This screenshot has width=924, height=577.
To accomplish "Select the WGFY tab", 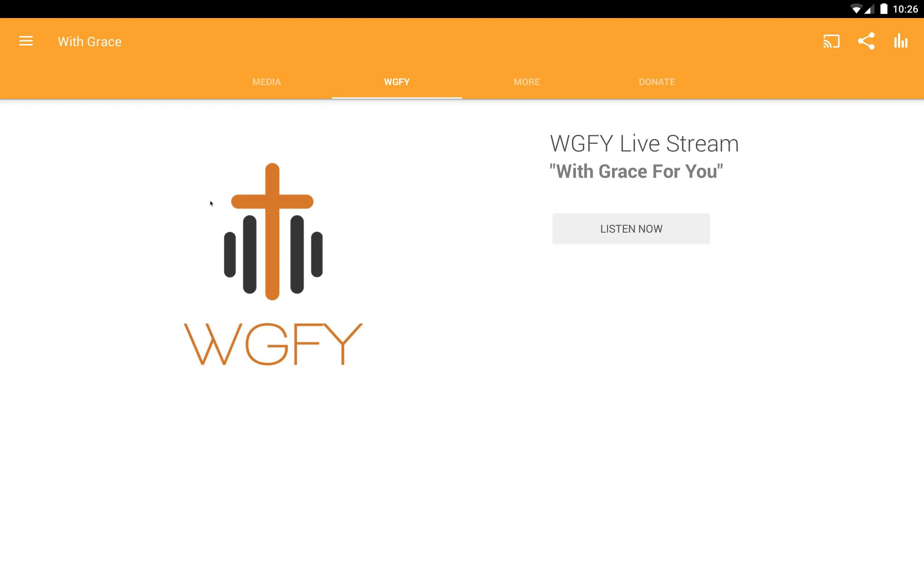I will 397,82.
